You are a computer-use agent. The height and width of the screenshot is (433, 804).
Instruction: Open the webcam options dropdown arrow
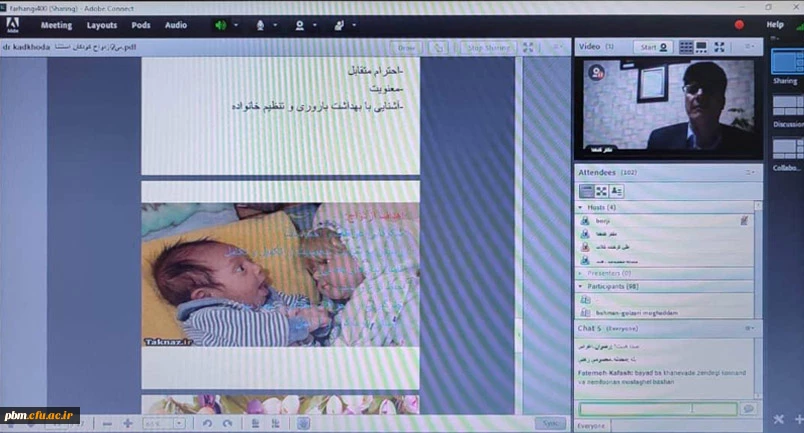coord(314,25)
